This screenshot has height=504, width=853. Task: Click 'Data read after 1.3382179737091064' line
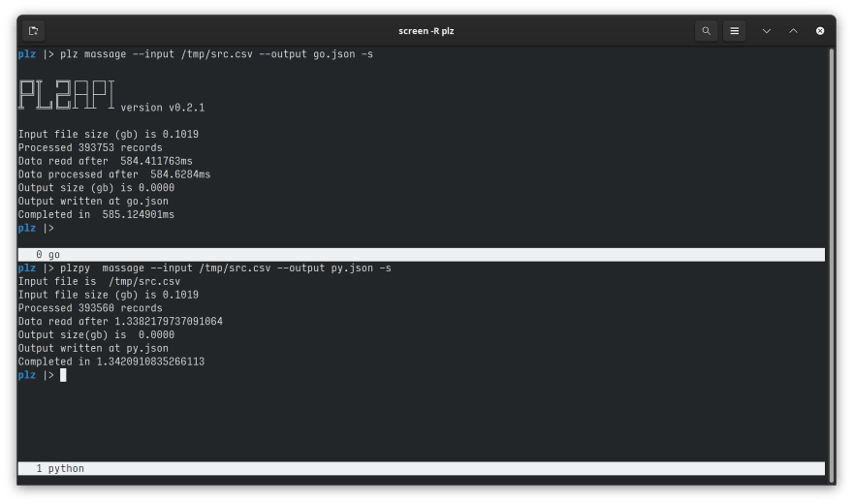click(x=120, y=322)
